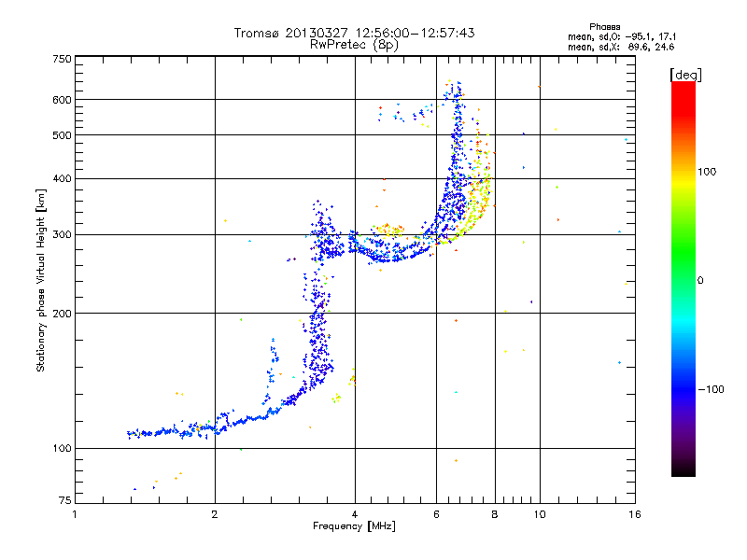Screen dimensions: 747x560
Task: Click the y-axis '500' tick label
Action: click(x=62, y=135)
